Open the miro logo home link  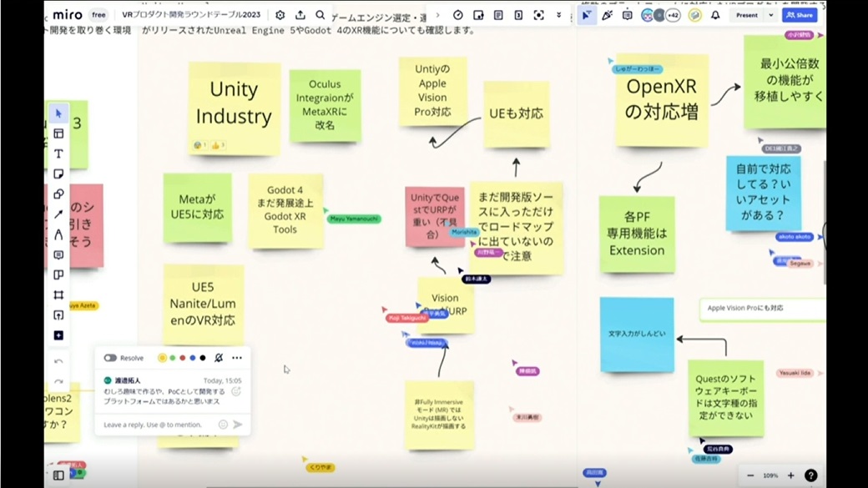[68, 15]
